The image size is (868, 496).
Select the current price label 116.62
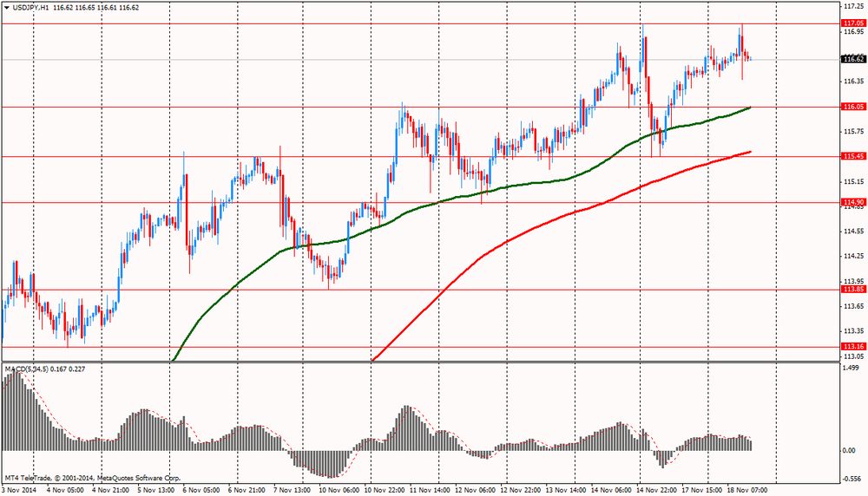coord(853,59)
